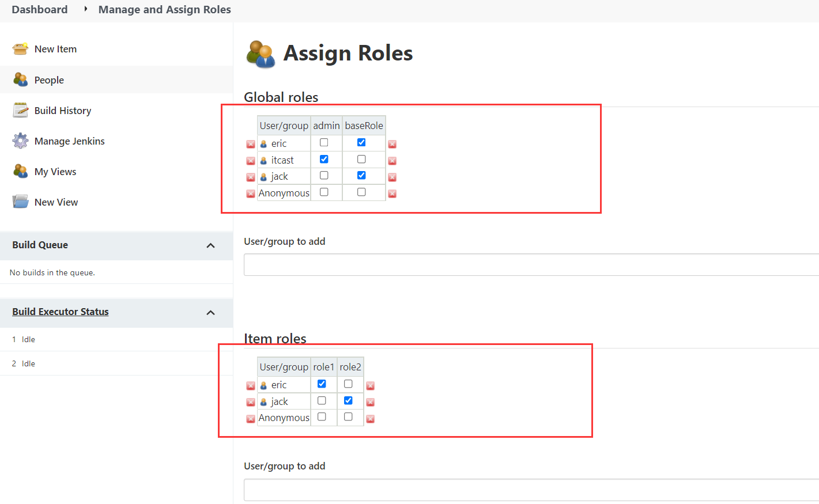Delete jack's Item roles row, right red X

pyautogui.click(x=371, y=402)
